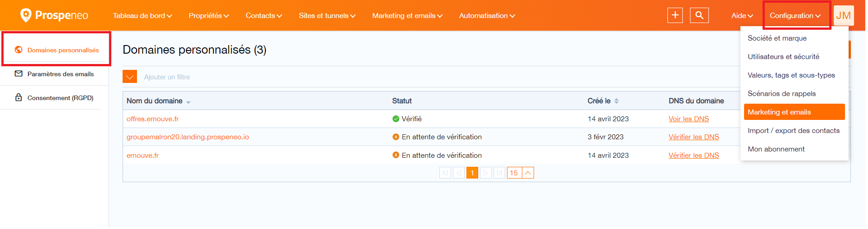Screen dimensions: 868x229
Task: Open the offres.emouve.fr domain
Action: click(153, 119)
